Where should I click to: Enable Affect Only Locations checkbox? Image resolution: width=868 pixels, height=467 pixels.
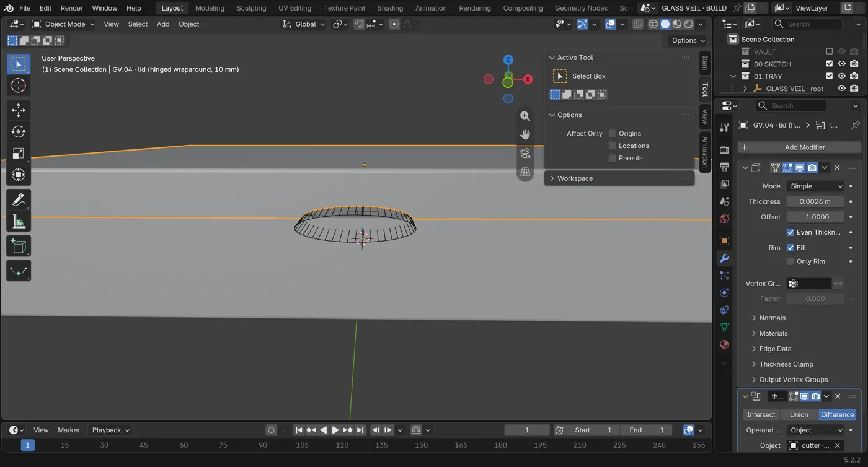pos(613,146)
